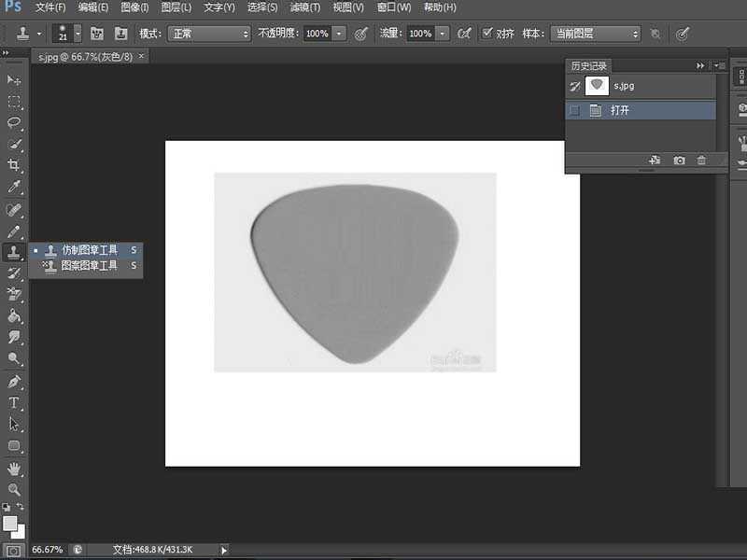This screenshot has height=560, width=747.
Task: Expand the 不透明度 opacity dropdown arrow
Action: tap(338, 34)
